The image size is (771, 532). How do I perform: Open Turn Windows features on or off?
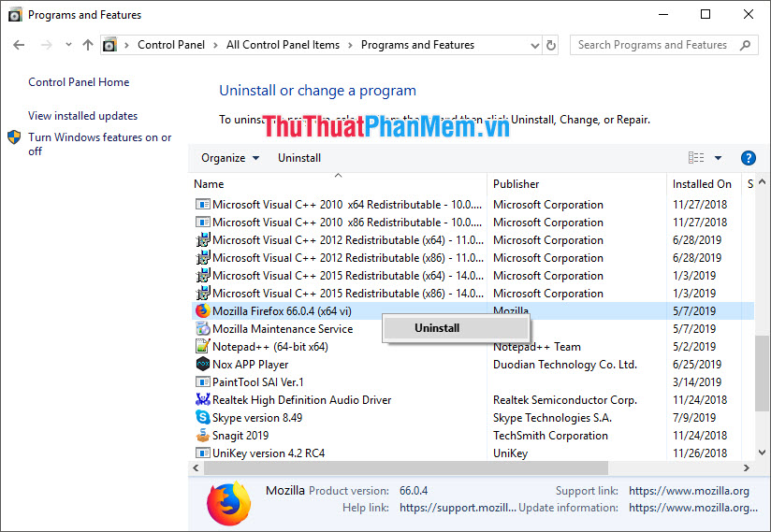(100, 144)
